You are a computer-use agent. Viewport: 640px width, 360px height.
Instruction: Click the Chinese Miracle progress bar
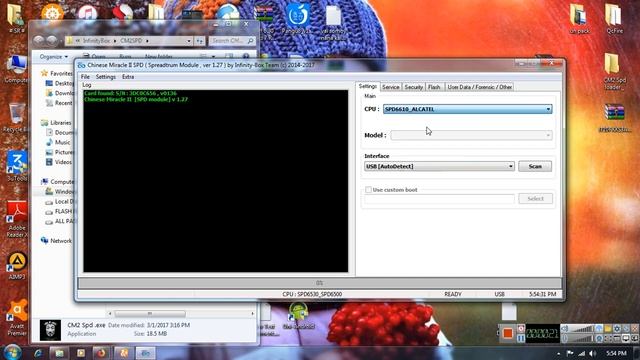coord(320,282)
